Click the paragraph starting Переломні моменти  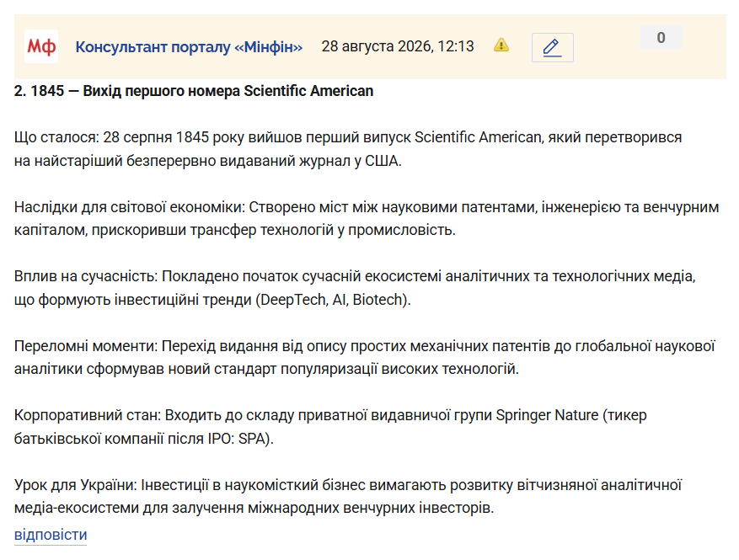(365, 357)
